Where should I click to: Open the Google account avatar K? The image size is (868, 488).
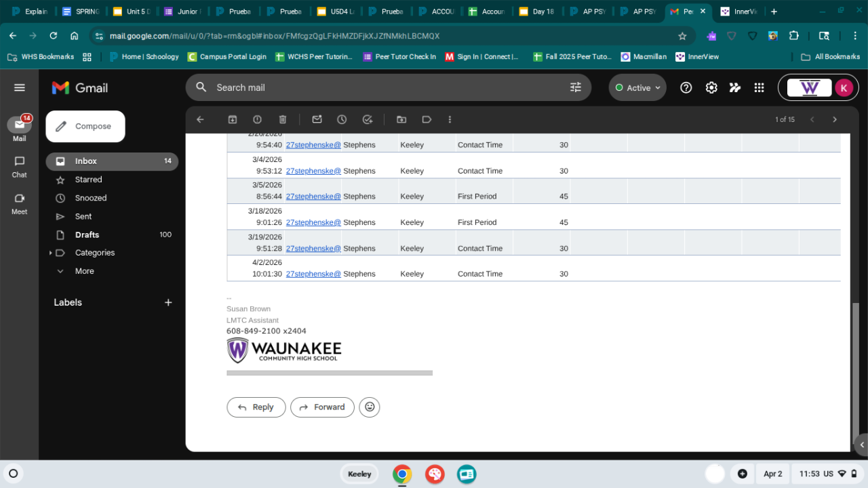pyautogui.click(x=844, y=87)
